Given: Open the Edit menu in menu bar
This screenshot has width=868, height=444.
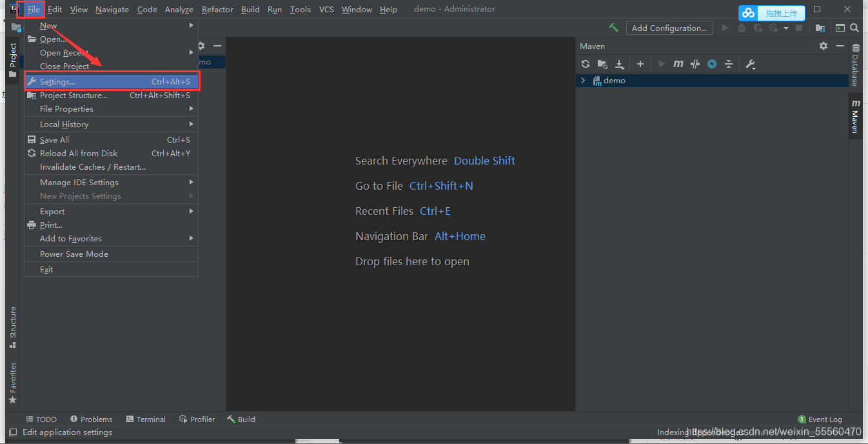Looking at the screenshot, I should 55,9.
